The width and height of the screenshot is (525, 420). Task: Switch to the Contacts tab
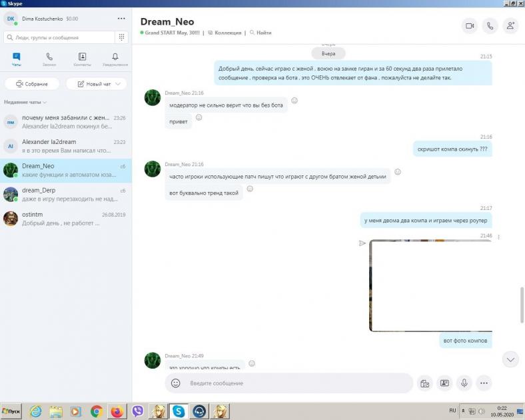pos(82,60)
